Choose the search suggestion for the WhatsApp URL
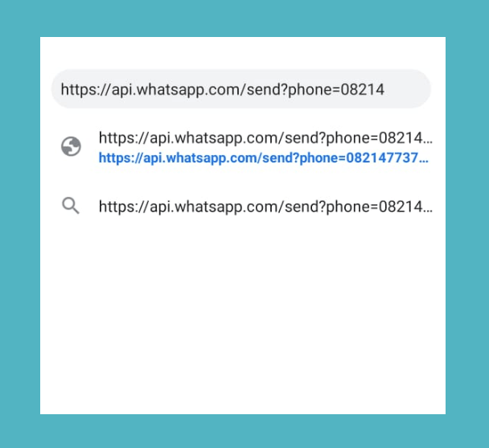Viewport: 489px width, 448px height. (x=265, y=207)
